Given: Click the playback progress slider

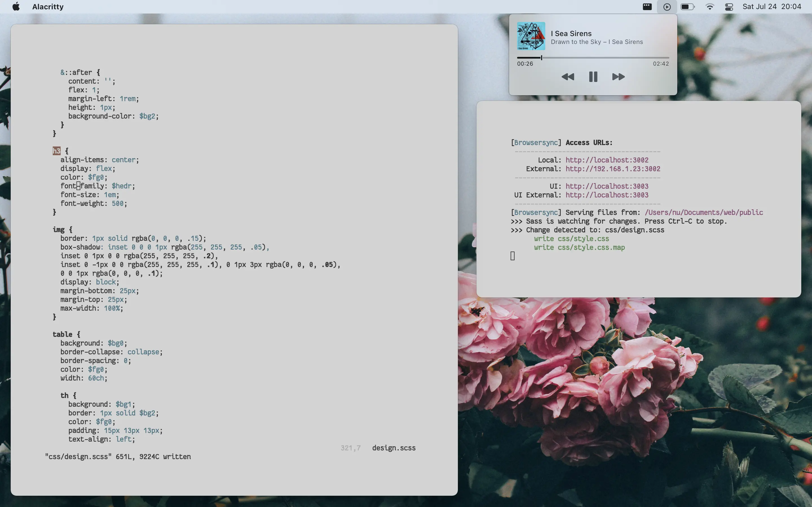Looking at the screenshot, I should coord(593,58).
